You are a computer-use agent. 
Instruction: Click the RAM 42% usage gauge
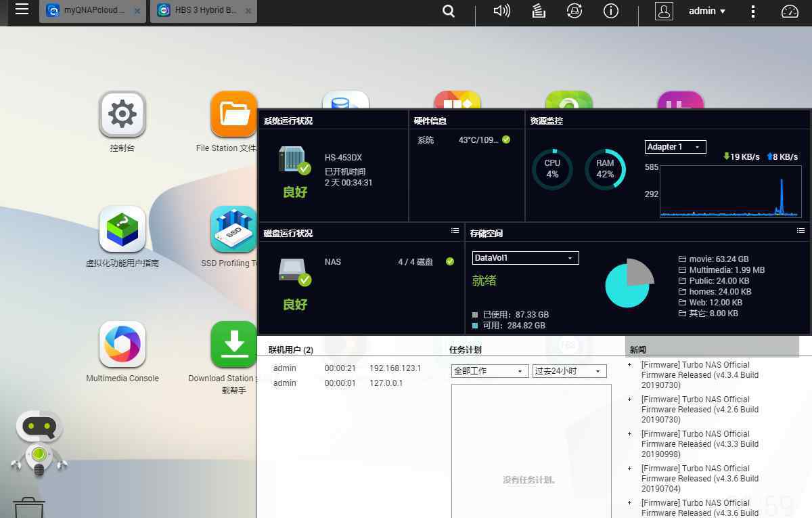[605, 169]
